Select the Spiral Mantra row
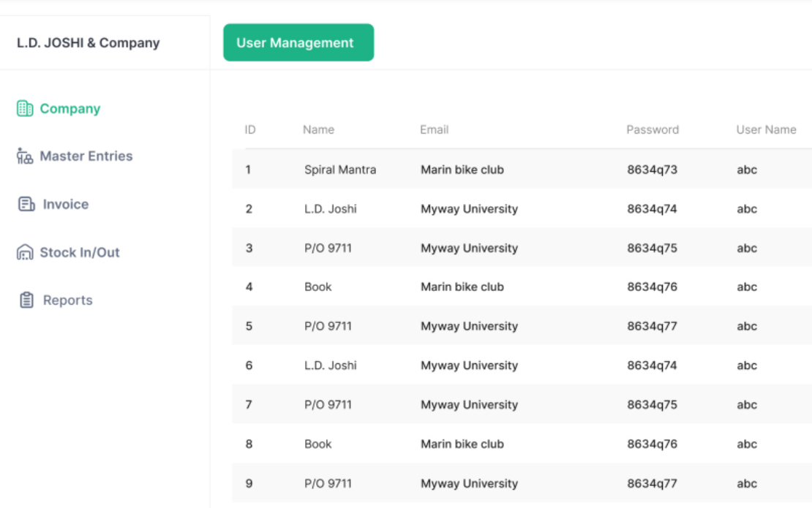This screenshot has width=812, height=508. [522, 169]
